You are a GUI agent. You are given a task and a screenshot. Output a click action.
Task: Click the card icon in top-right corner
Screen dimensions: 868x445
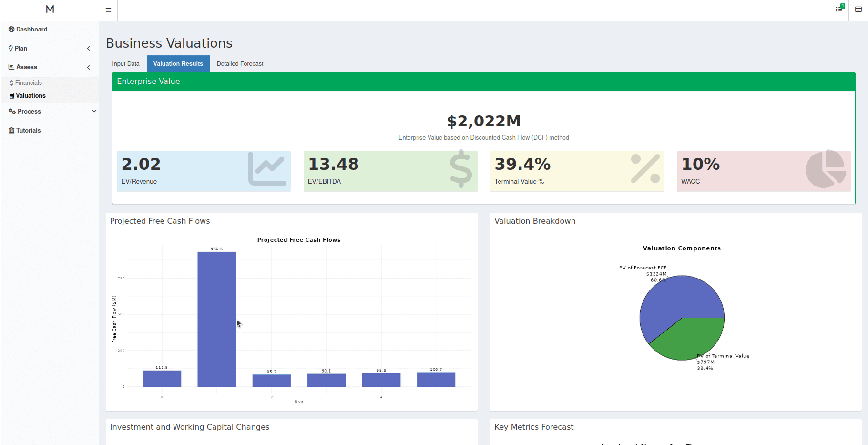click(x=858, y=10)
